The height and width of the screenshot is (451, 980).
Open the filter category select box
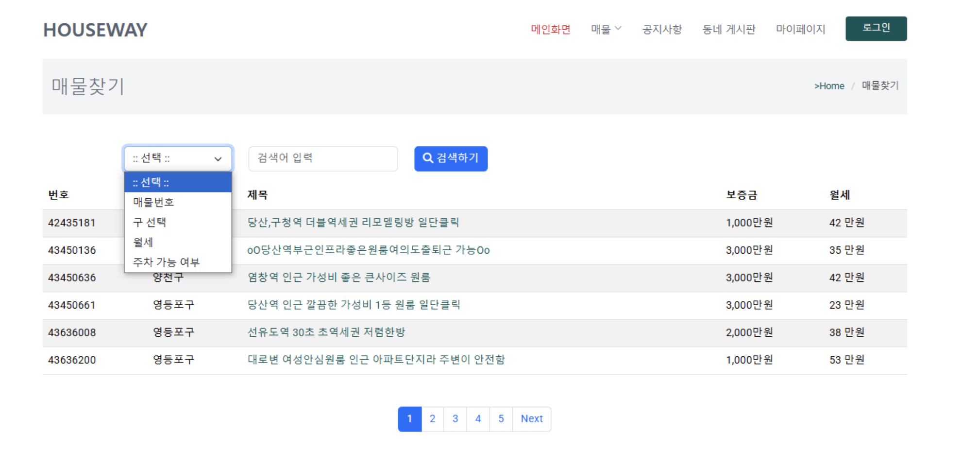[x=178, y=158]
